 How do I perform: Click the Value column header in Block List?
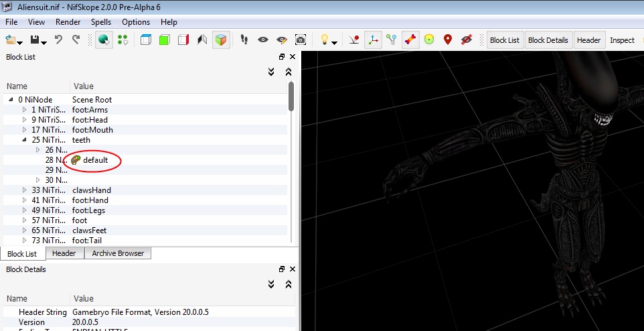pos(84,86)
